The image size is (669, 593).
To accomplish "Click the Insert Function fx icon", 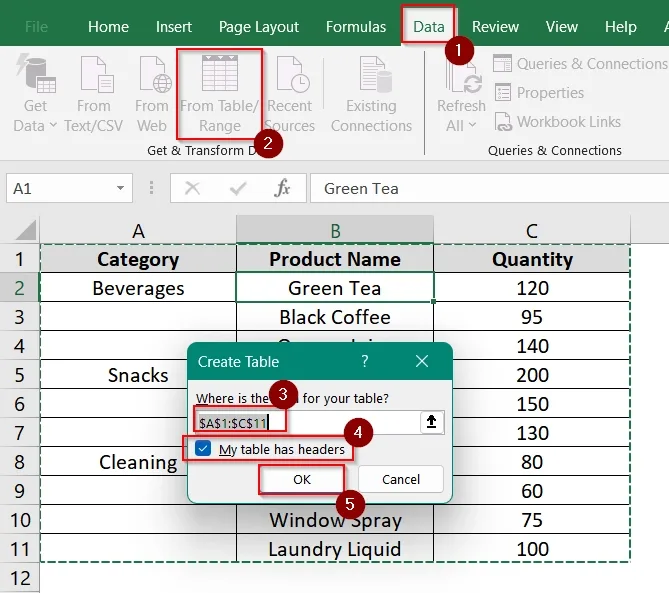I will point(282,188).
